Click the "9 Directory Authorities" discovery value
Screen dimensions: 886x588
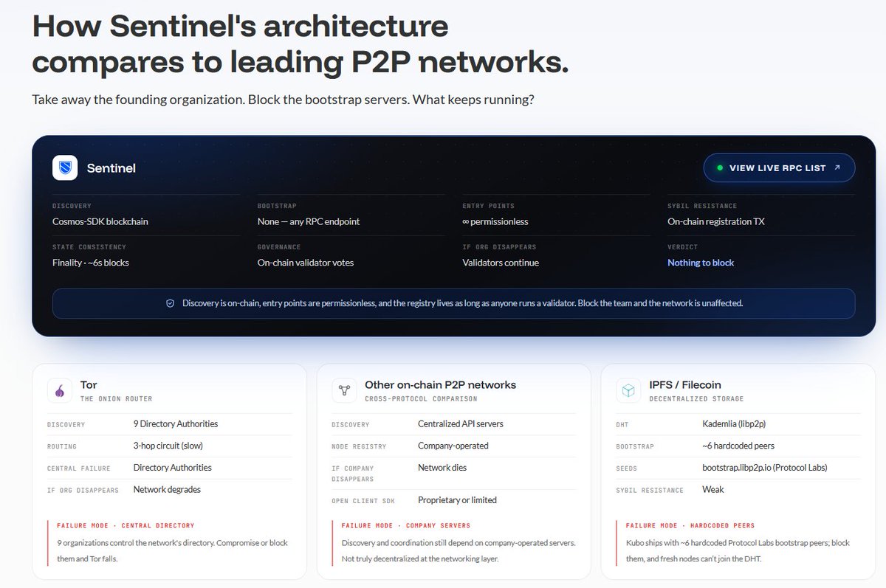pyautogui.click(x=176, y=423)
